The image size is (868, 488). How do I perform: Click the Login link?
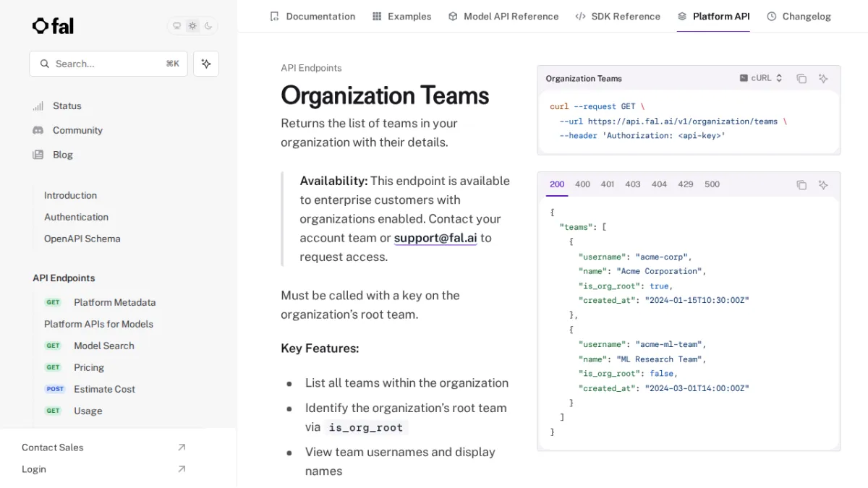pyautogui.click(x=33, y=469)
